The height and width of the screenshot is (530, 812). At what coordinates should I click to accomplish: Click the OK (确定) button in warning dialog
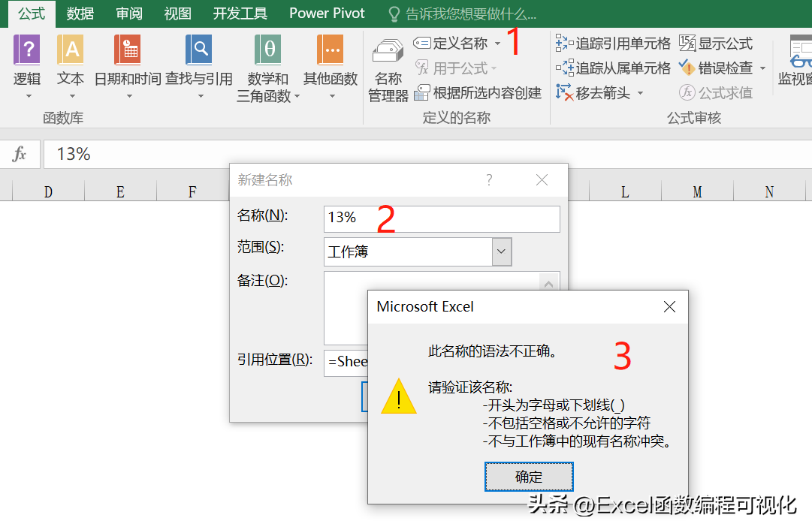click(529, 477)
